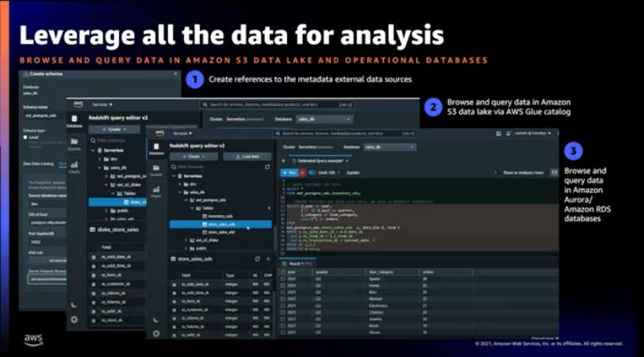Click Create button in the middle editor window
Image resolution: width=644 pixels, height=357 pixels.
tap(113, 129)
